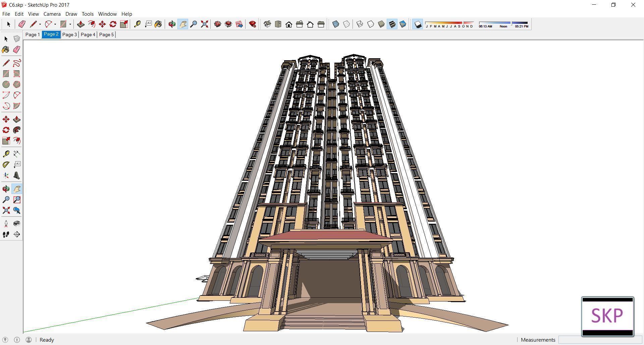Viewport: 644px width, 345px height.
Task: Open the Camera menu
Action: click(52, 14)
